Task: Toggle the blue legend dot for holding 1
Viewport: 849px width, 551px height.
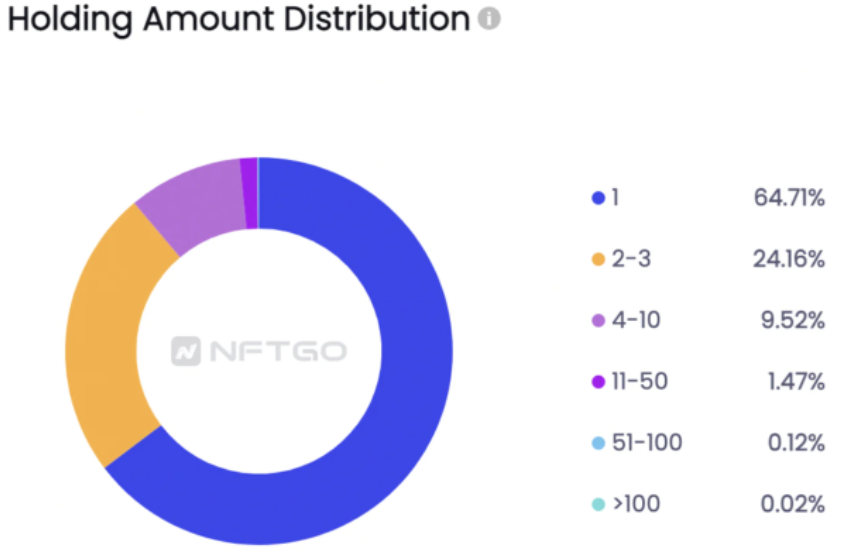Action: coord(599,199)
